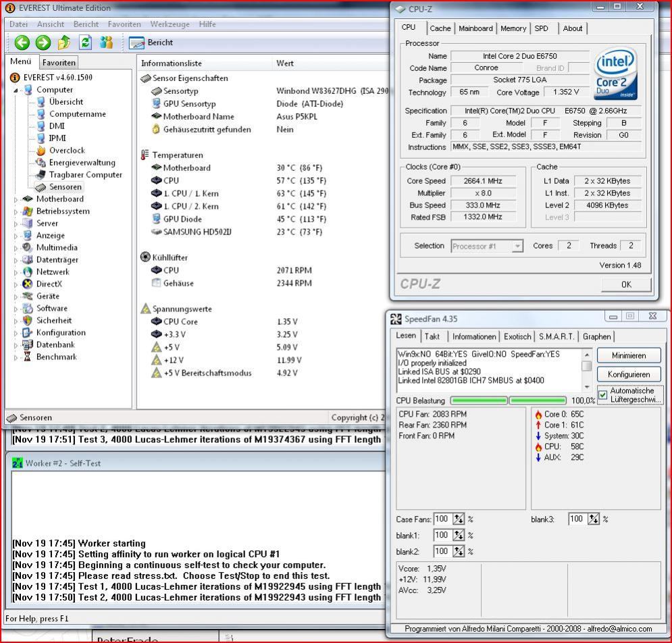The height and width of the screenshot is (643, 672).
Task: Open the users icon in EVEREST toolbar
Action: click(106, 43)
